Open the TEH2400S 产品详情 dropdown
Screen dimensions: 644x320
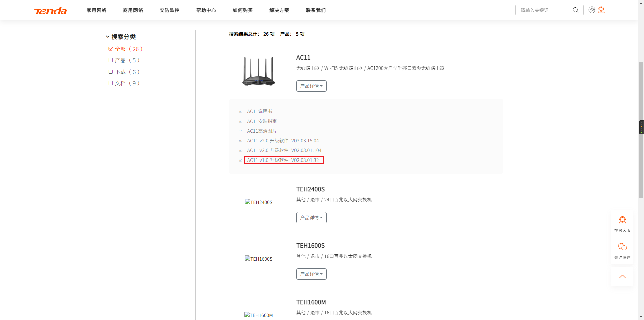311,218
